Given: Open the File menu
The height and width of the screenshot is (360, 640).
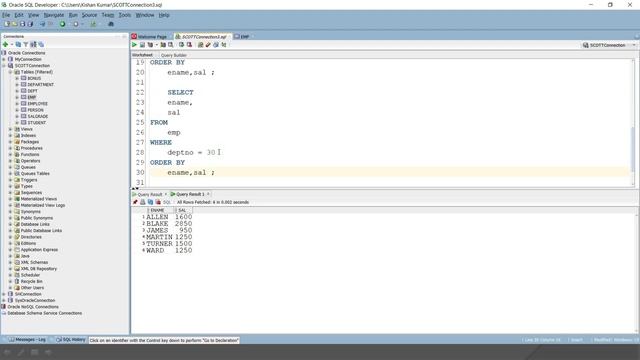Looking at the screenshot, I should tap(6, 15).
